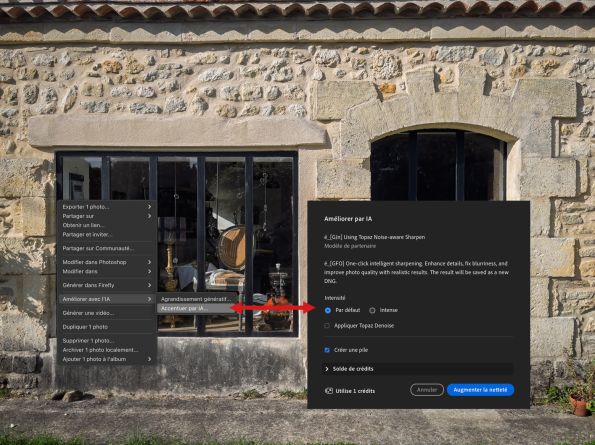Uncheck the 'Créer une pile' checkbox
Screen dimensions: 595x445
pos(327,350)
